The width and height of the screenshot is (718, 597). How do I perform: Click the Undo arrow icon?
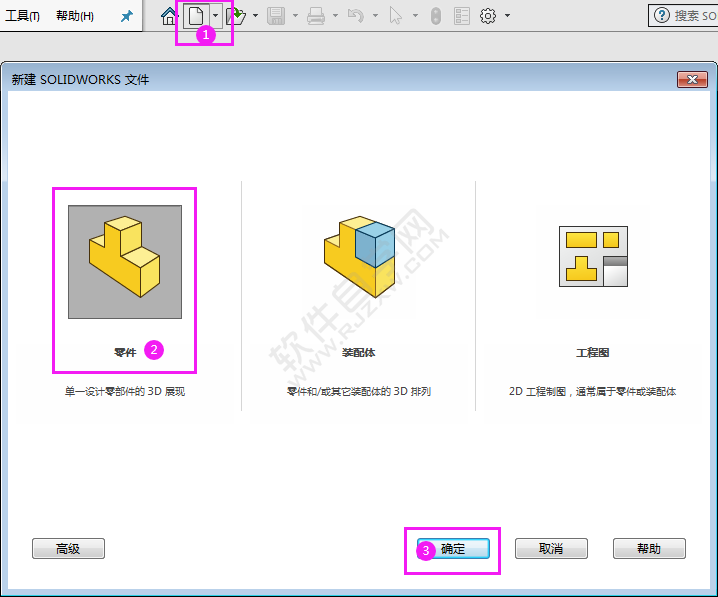pos(356,16)
